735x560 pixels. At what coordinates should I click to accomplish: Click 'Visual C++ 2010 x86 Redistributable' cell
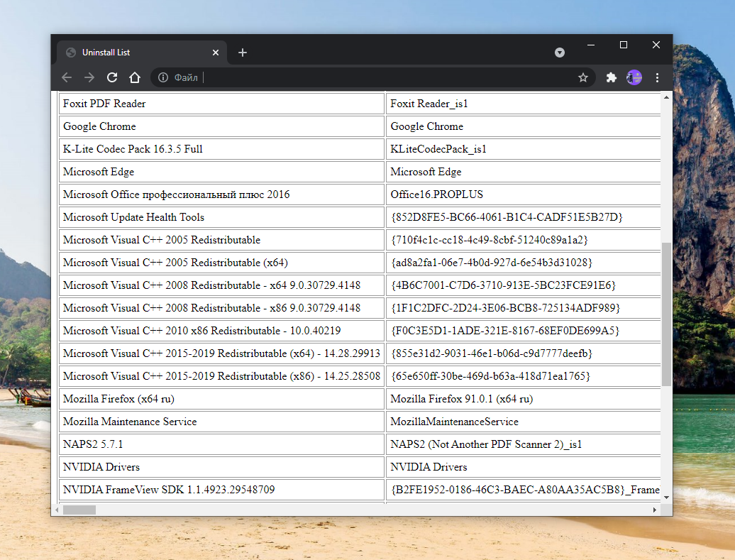point(222,331)
